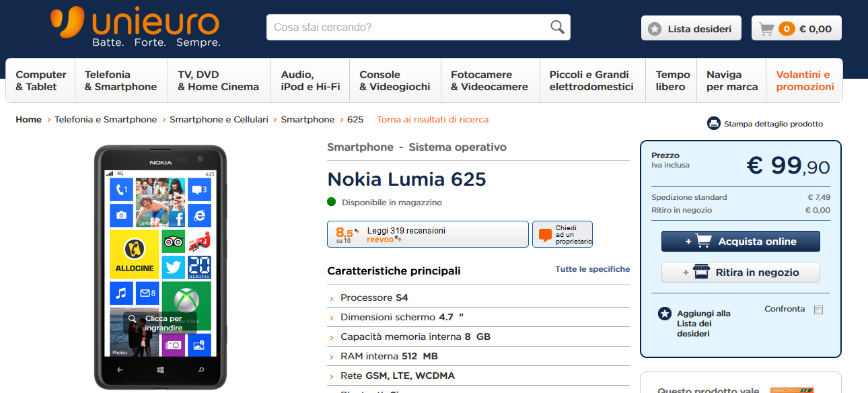Click the star icon in Lista desideri

click(x=655, y=29)
